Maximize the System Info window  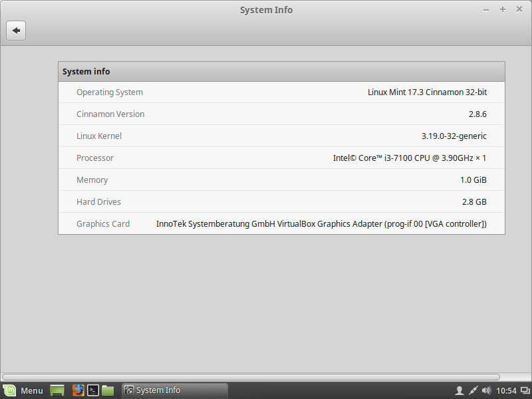[x=503, y=9]
